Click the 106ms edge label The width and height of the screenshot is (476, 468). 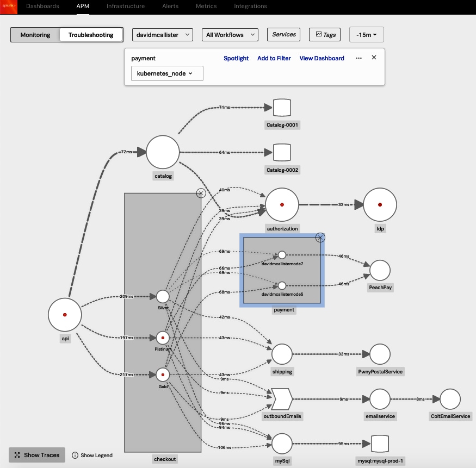click(x=224, y=447)
